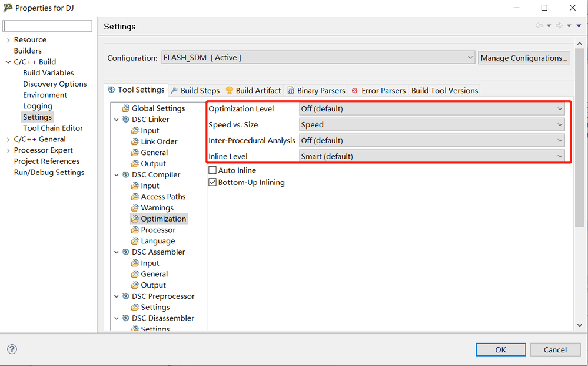
Task: Switch to the Build Steps tab
Action: click(195, 91)
